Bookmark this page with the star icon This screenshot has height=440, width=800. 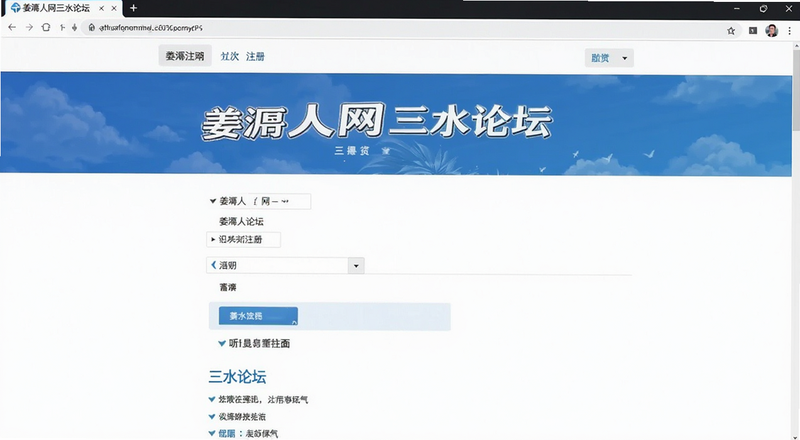731,31
